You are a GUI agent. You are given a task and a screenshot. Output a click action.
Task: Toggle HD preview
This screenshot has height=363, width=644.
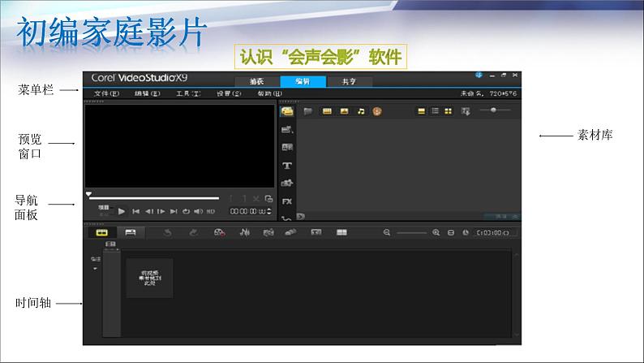211,211
